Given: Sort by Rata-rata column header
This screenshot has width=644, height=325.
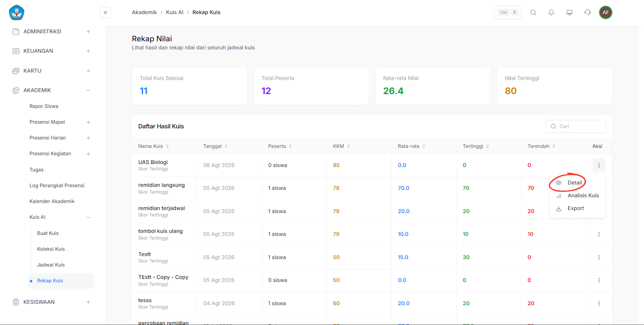Looking at the screenshot, I should 411,146.
